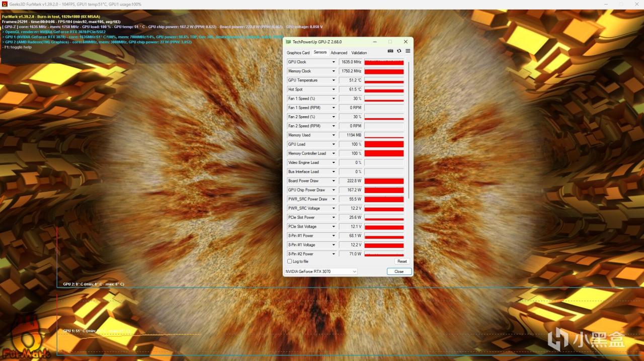Open the Advanced tab
Screen dimensions: 644x361
339,53
